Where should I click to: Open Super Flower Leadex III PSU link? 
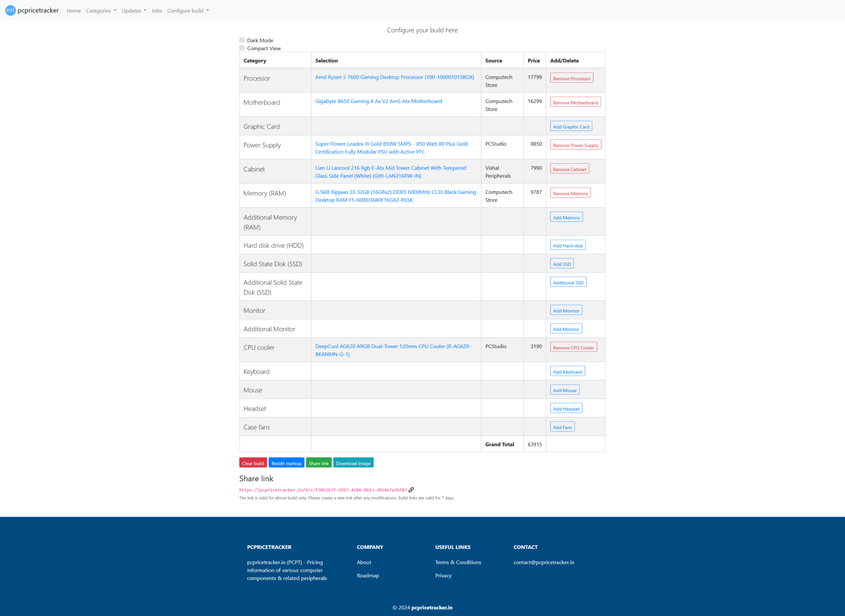coord(391,147)
